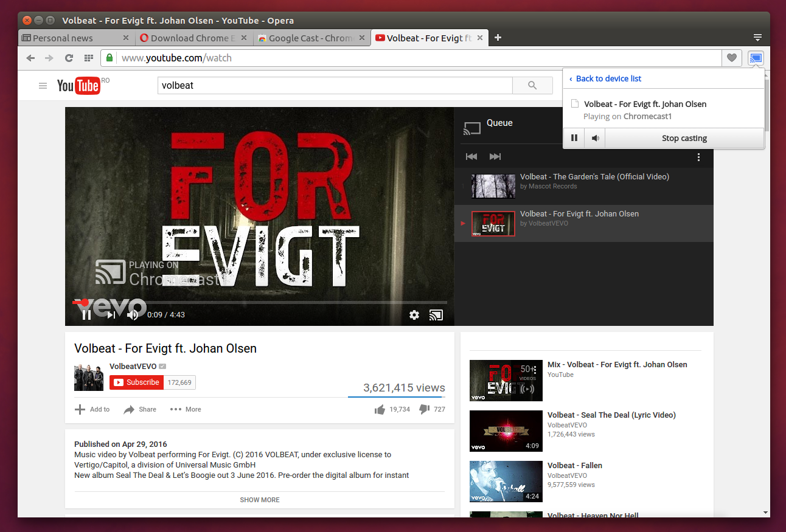
Task: Stop casting to Chromecast1
Action: [x=684, y=138]
